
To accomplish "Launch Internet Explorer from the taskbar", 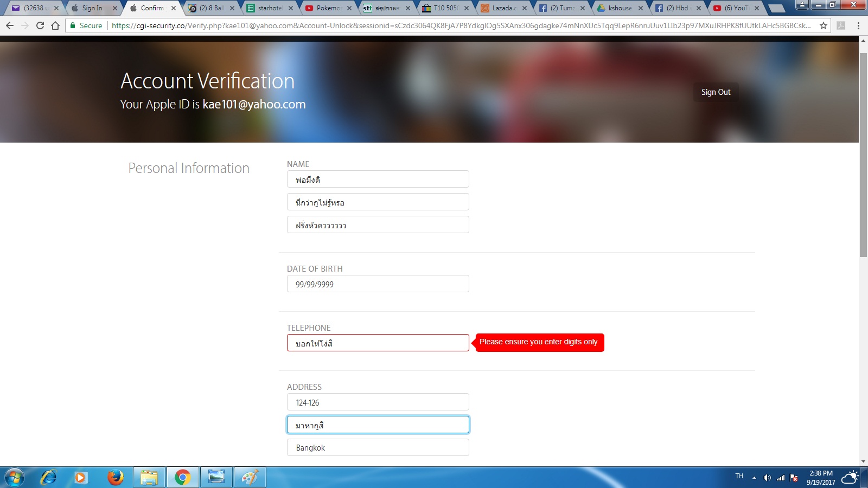I will (x=49, y=477).
